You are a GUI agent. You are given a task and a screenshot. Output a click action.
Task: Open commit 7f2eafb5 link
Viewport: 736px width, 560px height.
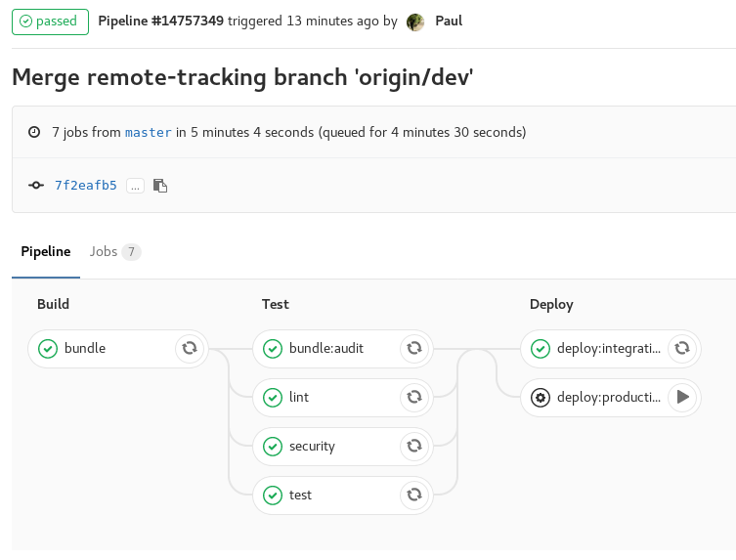(x=86, y=186)
